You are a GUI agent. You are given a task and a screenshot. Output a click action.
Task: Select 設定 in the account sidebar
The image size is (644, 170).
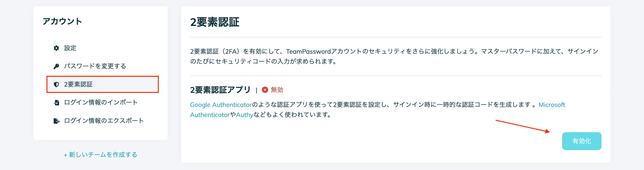70,48
